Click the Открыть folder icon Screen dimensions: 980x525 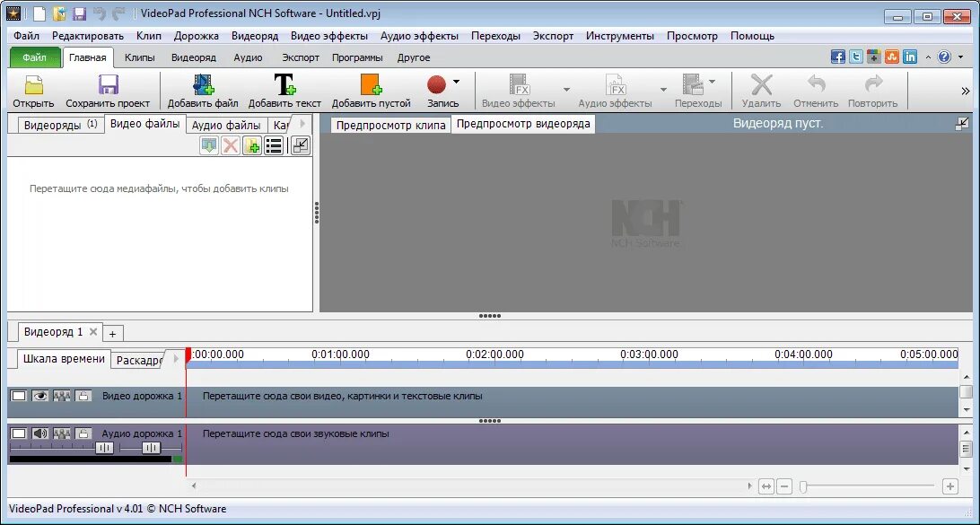click(33, 84)
